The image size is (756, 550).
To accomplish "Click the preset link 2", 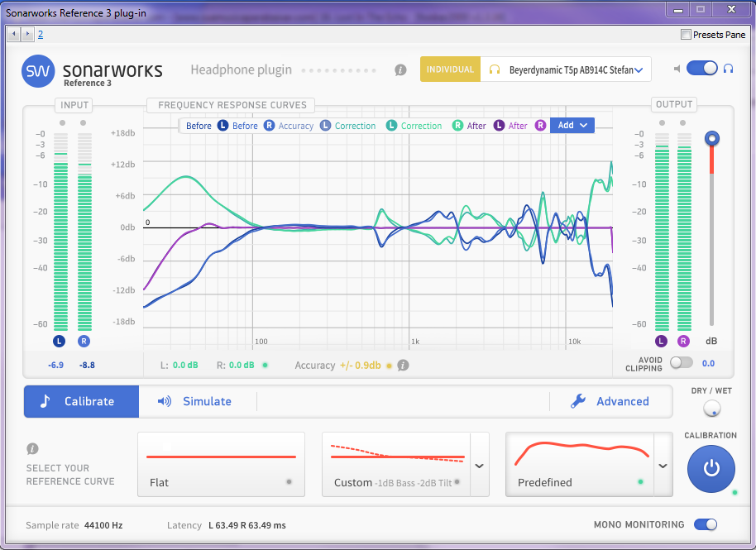I will [41, 34].
